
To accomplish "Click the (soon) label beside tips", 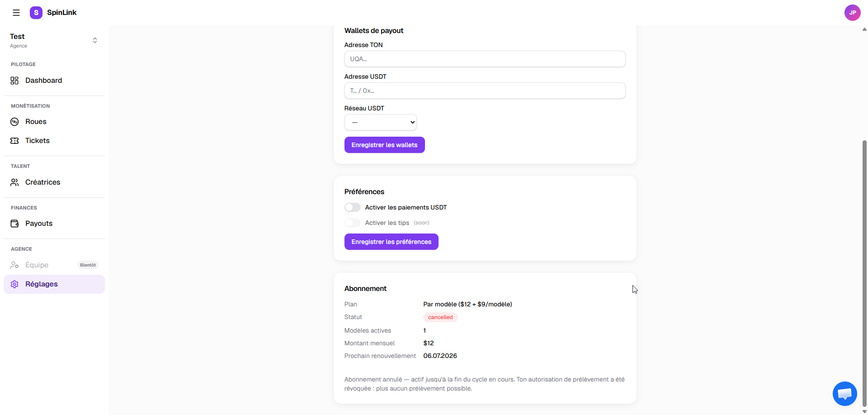I will pos(421,223).
